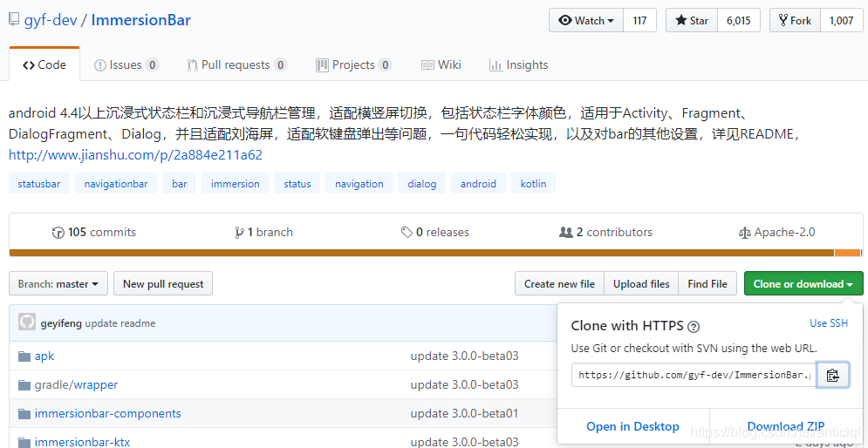Click the repository book icon beside gyf-dev
The width and height of the screenshot is (868, 448).
14,20
